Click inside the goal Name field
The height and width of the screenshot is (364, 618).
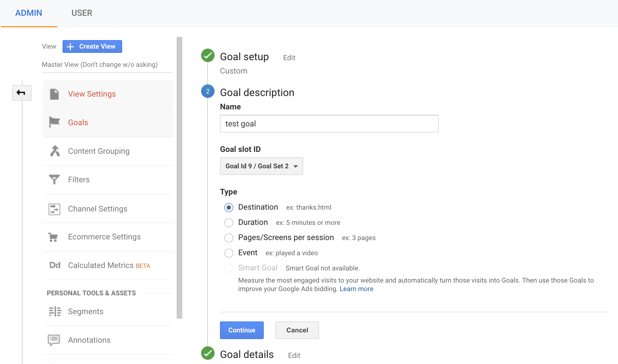pos(329,124)
